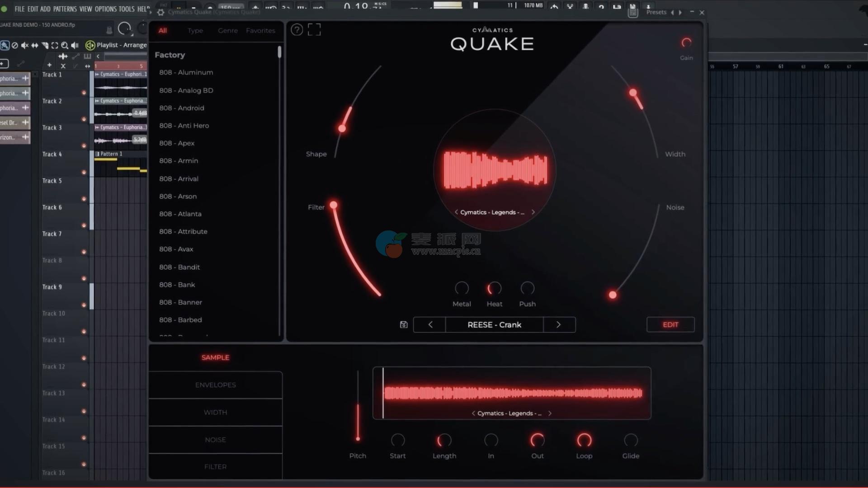The width and height of the screenshot is (868, 488).
Task: Select the Slice tool in playlist toolbar
Action: click(x=45, y=45)
